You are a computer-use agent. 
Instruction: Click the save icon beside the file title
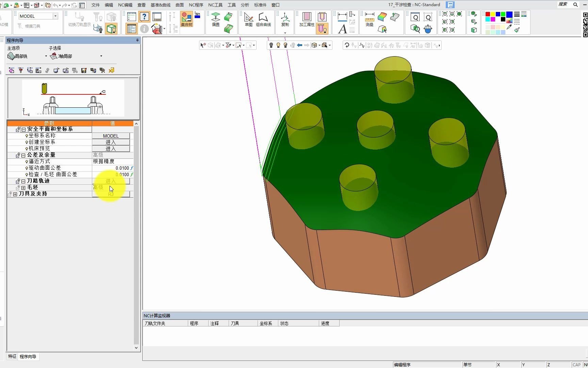click(450, 5)
